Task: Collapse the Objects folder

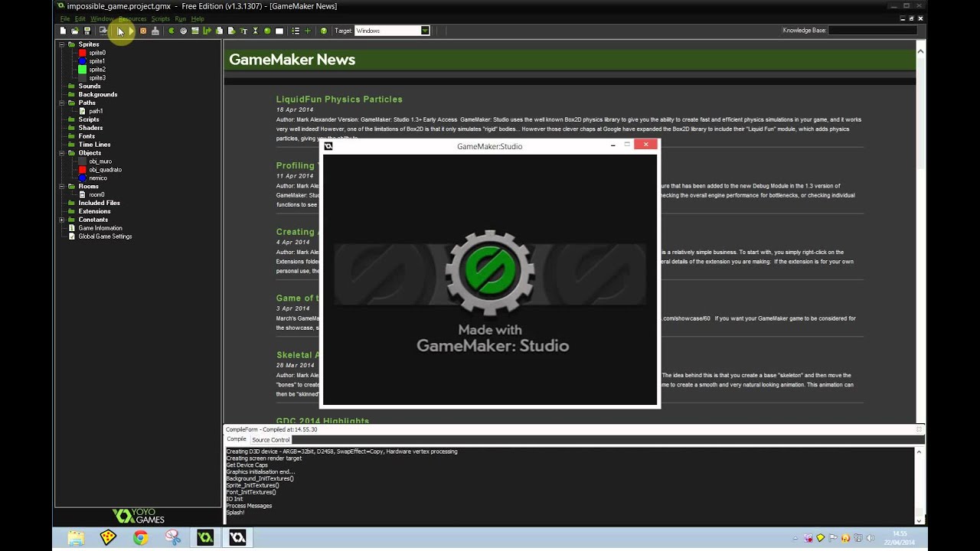Action: point(61,153)
